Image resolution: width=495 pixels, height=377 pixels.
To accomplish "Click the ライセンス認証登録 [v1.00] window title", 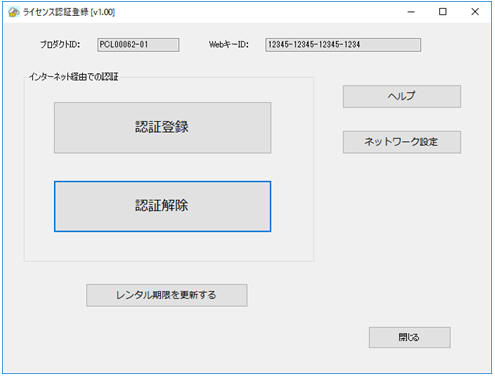I will (x=69, y=12).
